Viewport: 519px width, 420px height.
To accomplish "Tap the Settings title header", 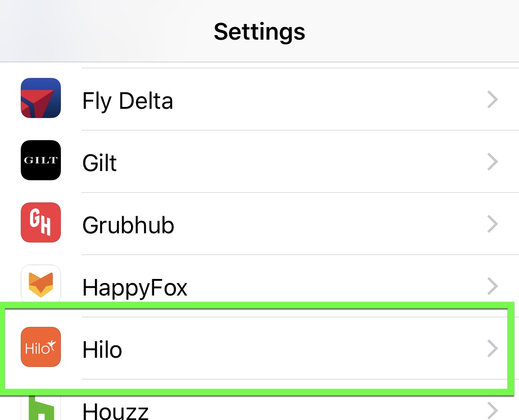I will click(x=259, y=31).
